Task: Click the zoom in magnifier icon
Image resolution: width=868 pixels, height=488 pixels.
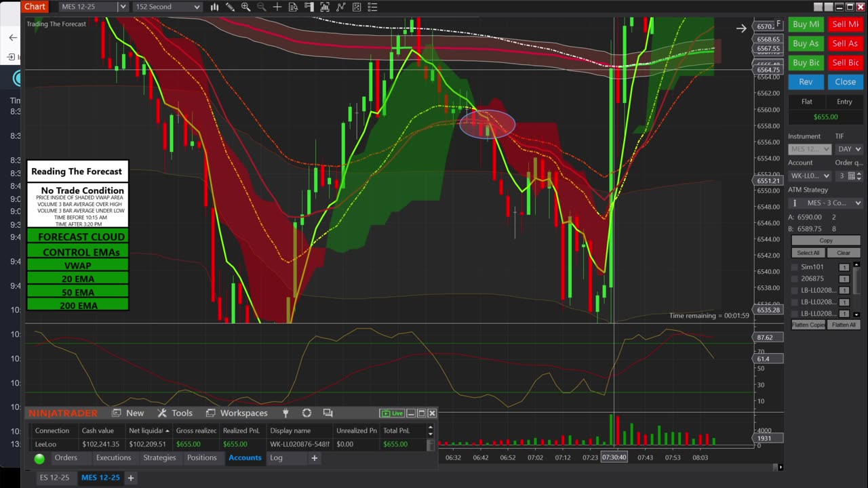Action: pyautogui.click(x=245, y=7)
